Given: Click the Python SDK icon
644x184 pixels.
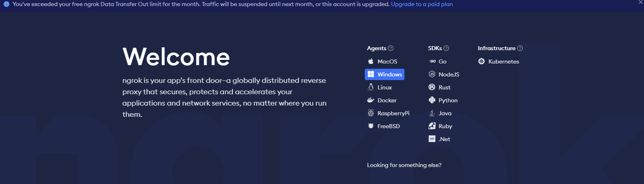Looking at the screenshot, I should click(432, 100).
